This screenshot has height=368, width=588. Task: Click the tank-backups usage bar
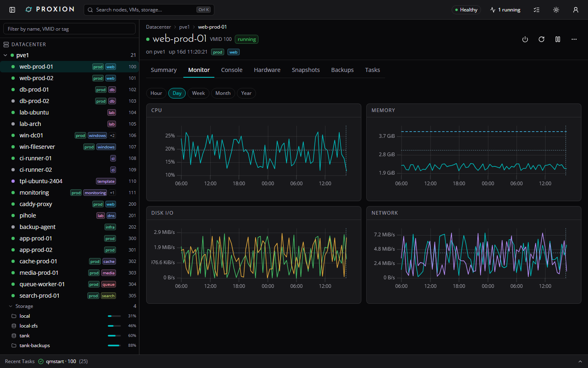114,346
